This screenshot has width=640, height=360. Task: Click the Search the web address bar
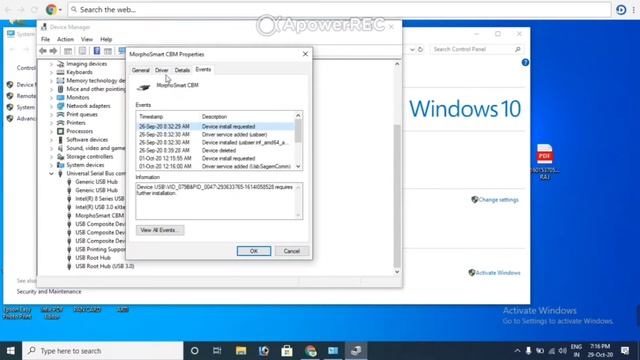pyautogui.click(x=340, y=9)
